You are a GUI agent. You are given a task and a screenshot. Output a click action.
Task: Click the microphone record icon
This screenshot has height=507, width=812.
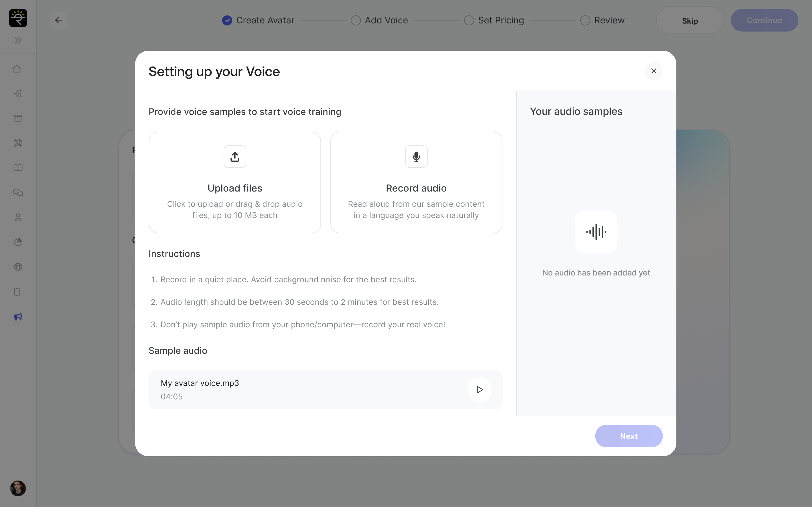coord(416,157)
